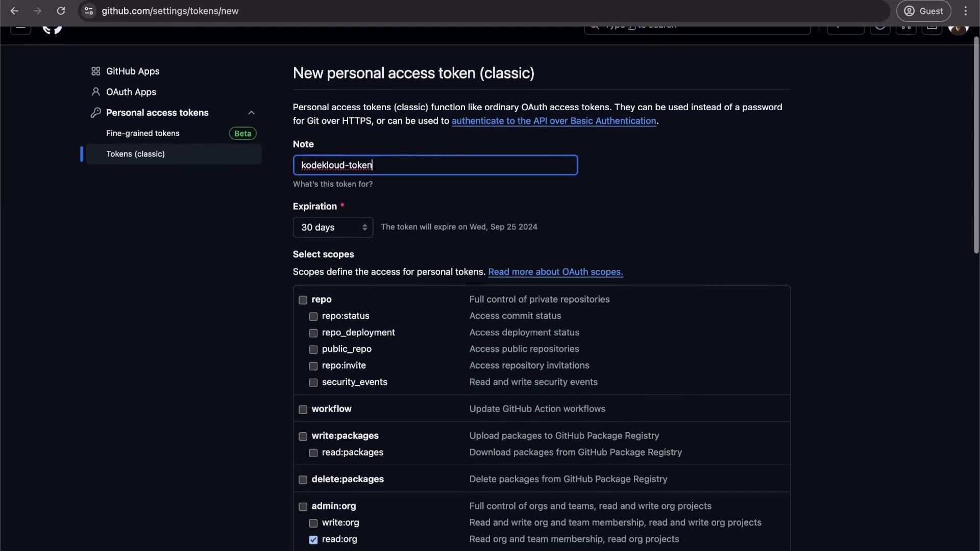Image resolution: width=980 pixels, height=551 pixels.
Task: Open site information icon in address bar
Action: (89, 11)
